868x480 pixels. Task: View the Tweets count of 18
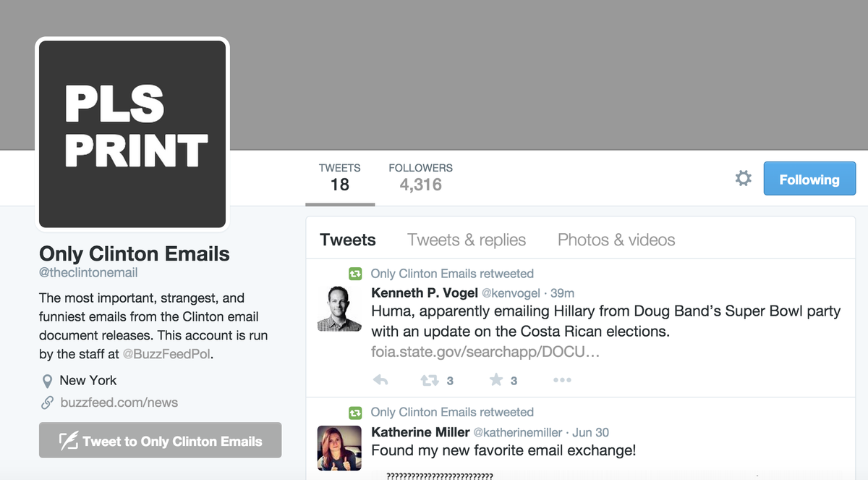(340, 177)
